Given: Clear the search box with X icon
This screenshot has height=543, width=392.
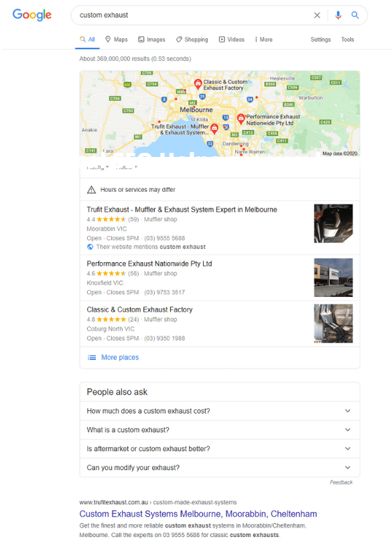Looking at the screenshot, I should click(x=317, y=15).
